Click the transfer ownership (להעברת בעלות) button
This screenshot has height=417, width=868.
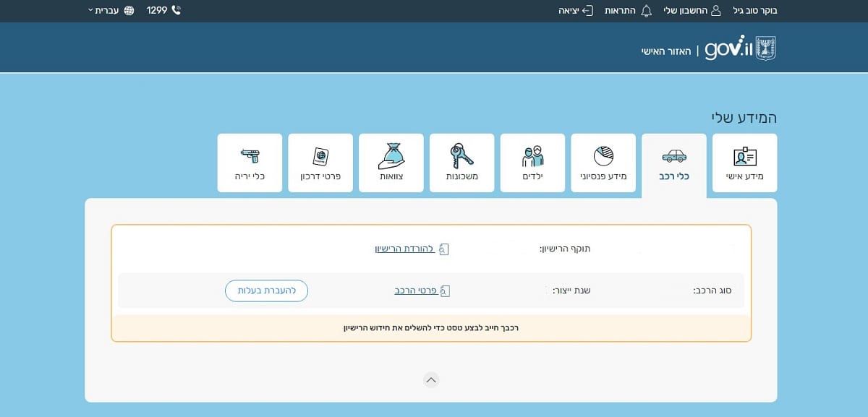(266, 291)
